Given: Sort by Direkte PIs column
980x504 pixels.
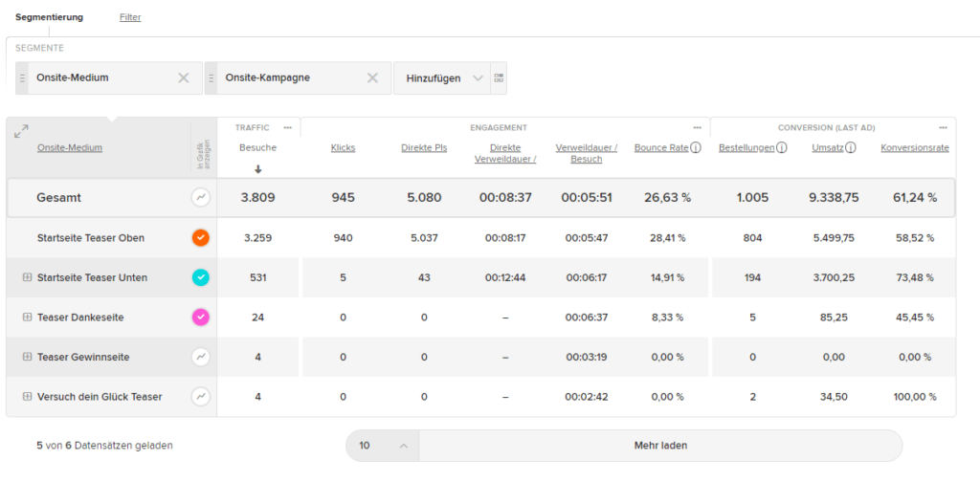Looking at the screenshot, I should click(x=424, y=148).
